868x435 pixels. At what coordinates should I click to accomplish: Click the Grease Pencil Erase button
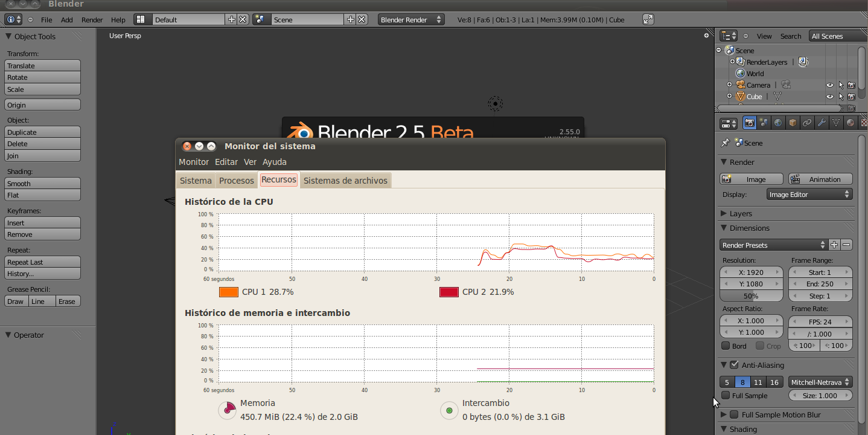(68, 301)
